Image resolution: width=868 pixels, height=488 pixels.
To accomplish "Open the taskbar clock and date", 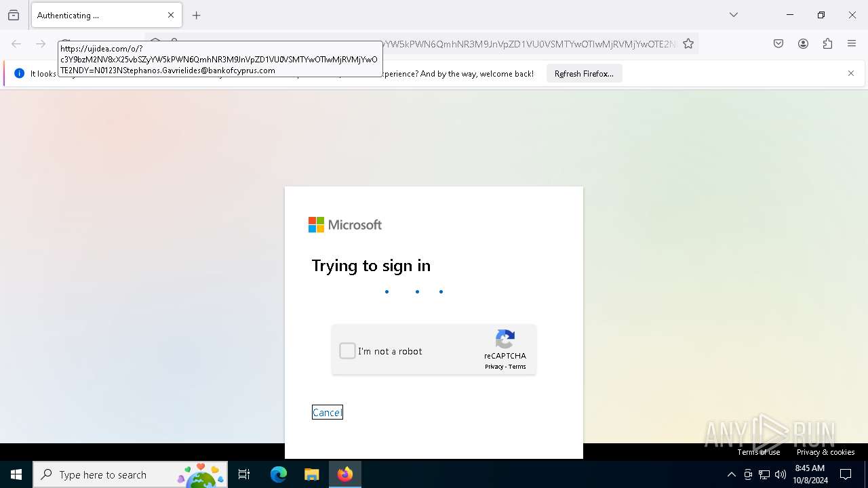I will tap(810, 474).
